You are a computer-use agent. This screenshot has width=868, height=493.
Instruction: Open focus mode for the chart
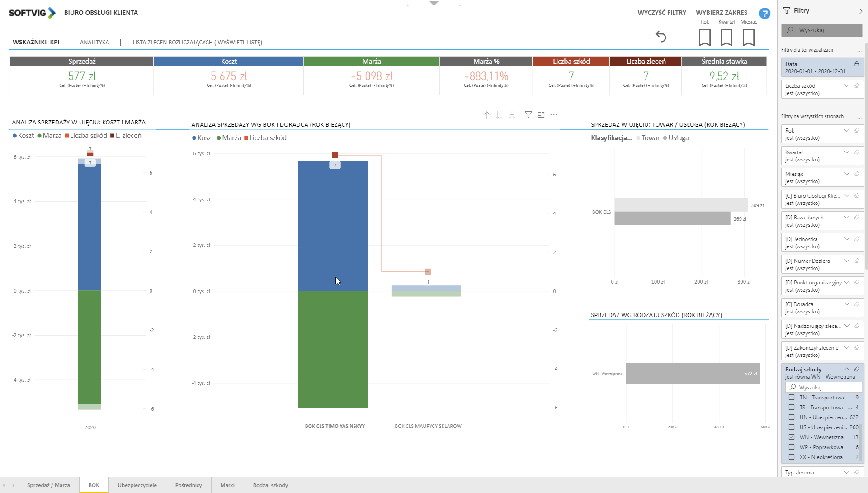[x=541, y=115]
